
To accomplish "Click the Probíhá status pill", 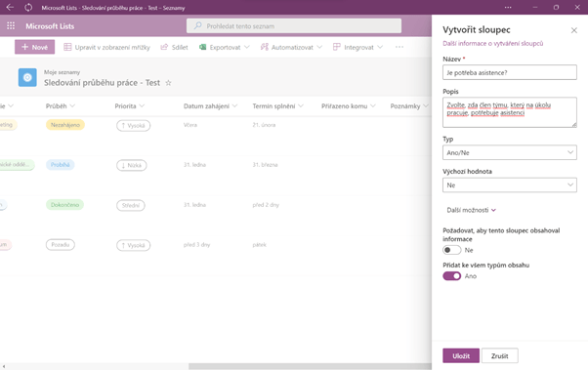I will [60, 165].
